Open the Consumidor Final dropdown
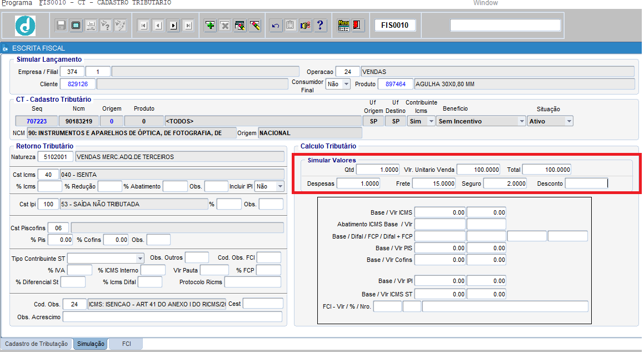644x352 pixels. pos(346,84)
